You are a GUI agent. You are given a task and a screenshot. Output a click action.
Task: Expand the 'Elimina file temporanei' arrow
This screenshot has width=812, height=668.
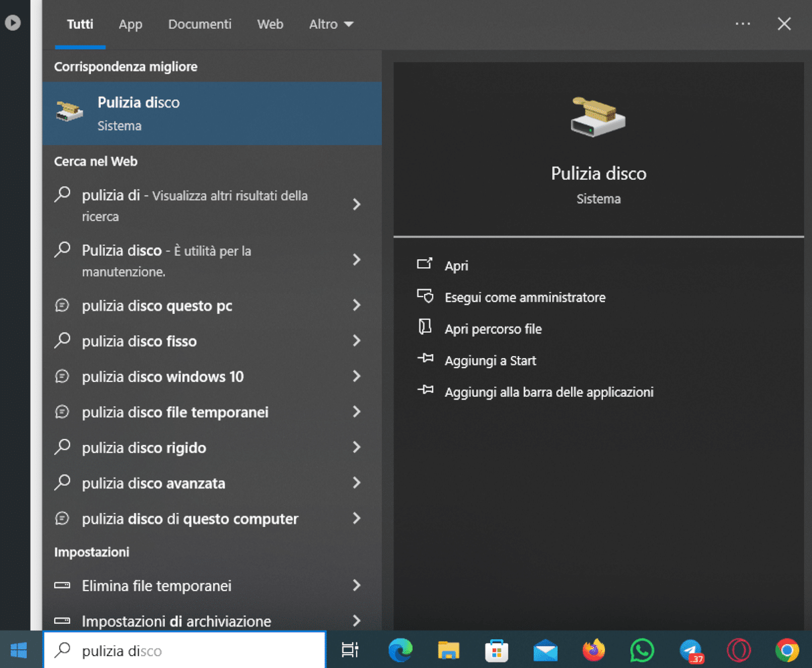(357, 585)
